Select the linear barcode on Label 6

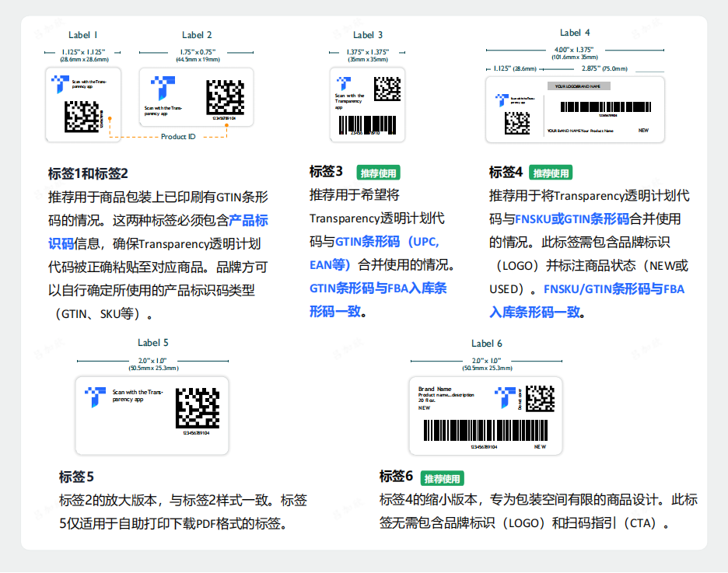coord(485,431)
